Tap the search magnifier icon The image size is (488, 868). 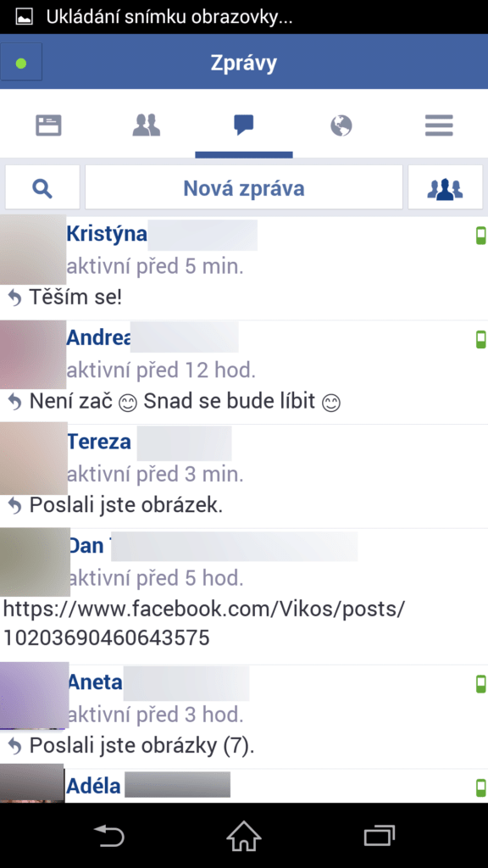tap(42, 188)
